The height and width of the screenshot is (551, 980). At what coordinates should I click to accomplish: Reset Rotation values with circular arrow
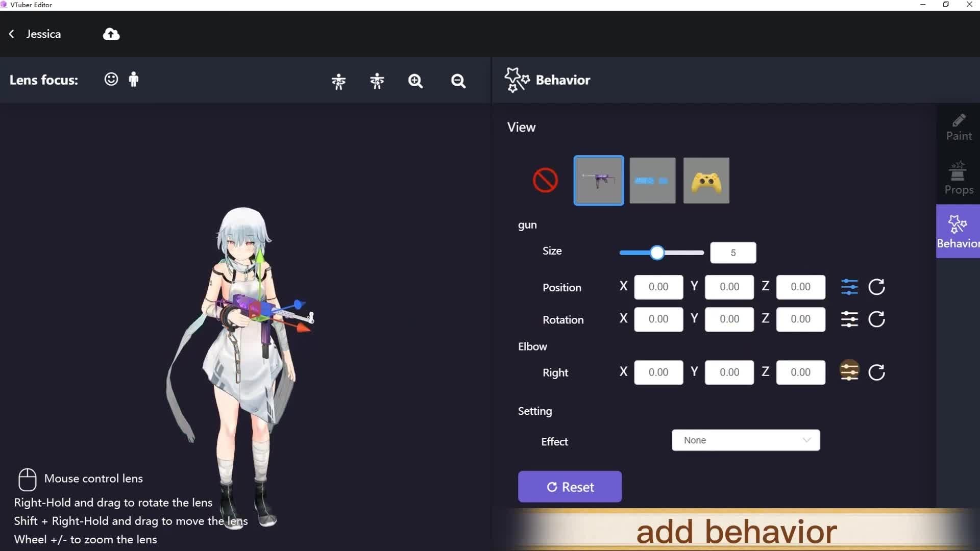pos(876,319)
